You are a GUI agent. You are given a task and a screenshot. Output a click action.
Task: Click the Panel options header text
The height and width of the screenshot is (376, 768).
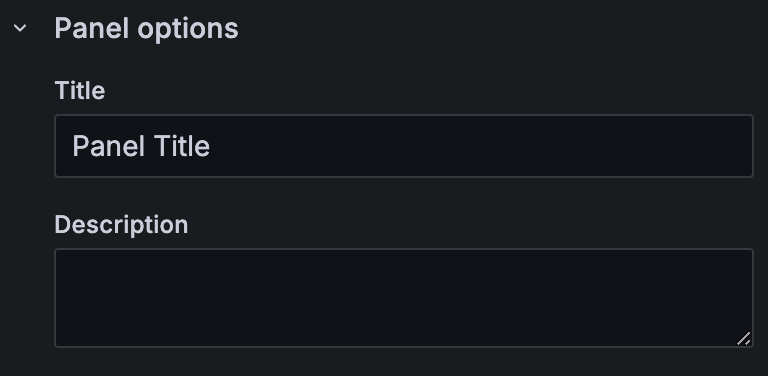tap(146, 28)
